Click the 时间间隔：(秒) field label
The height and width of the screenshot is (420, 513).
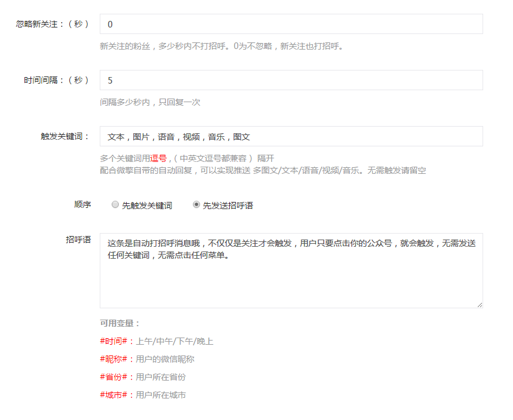57,80
